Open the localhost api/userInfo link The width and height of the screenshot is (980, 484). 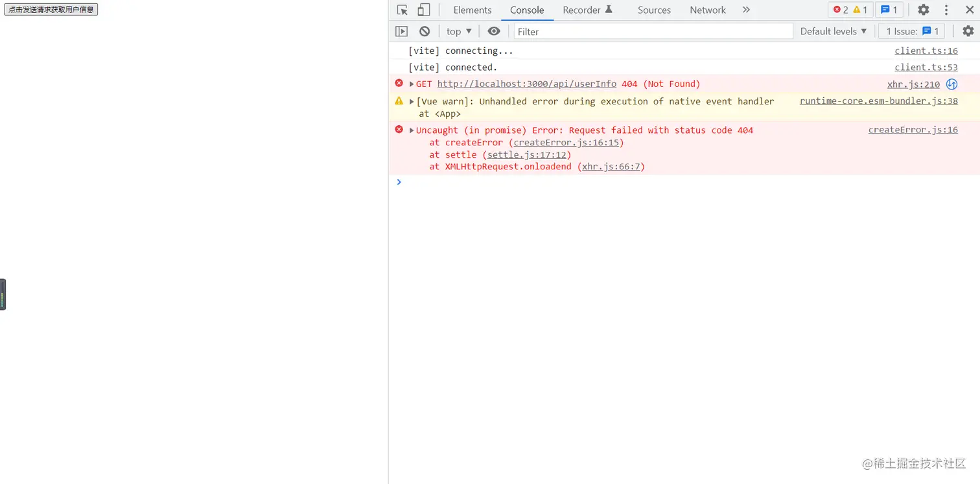point(526,84)
